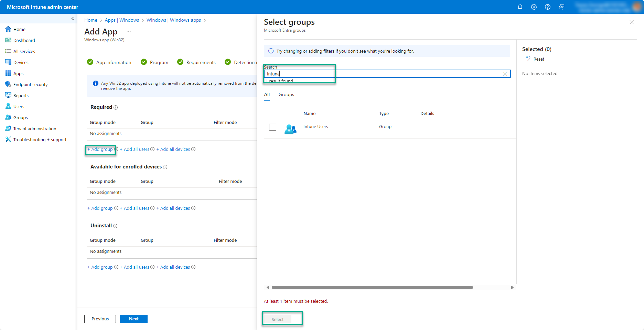The height and width of the screenshot is (330, 644).
Task: Clear the Intune search text
Action: (505, 73)
